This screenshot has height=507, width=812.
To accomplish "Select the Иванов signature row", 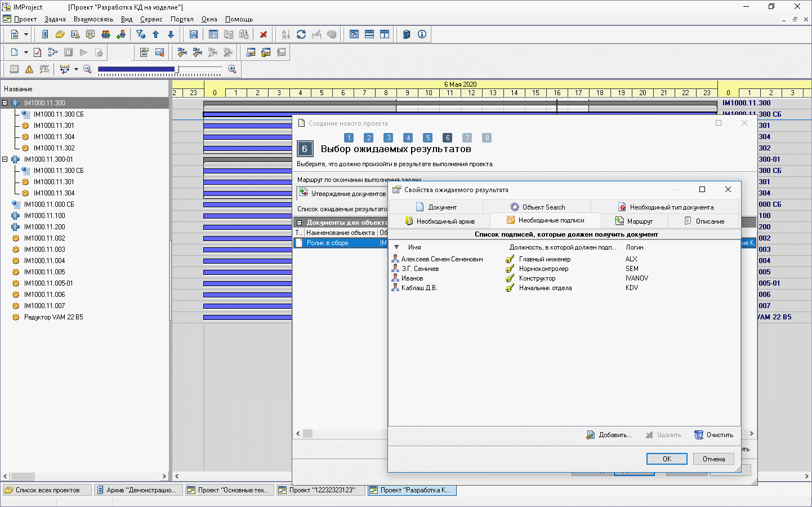I will [x=412, y=278].
